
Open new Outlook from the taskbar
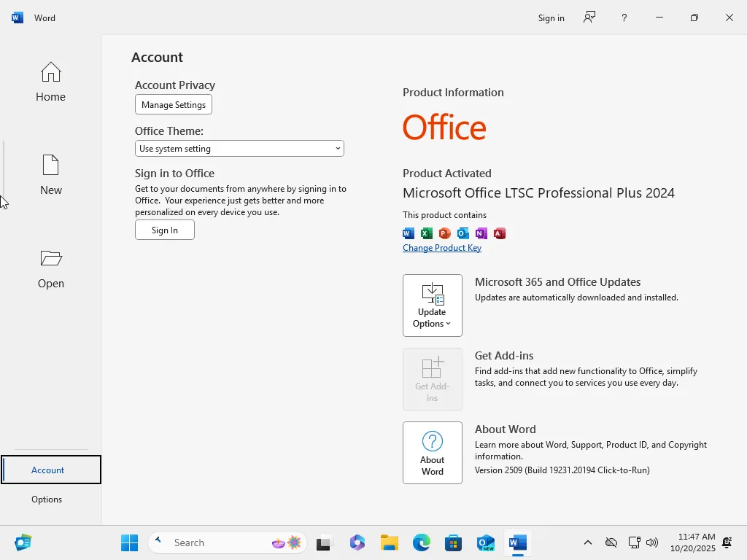pyautogui.click(x=485, y=542)
